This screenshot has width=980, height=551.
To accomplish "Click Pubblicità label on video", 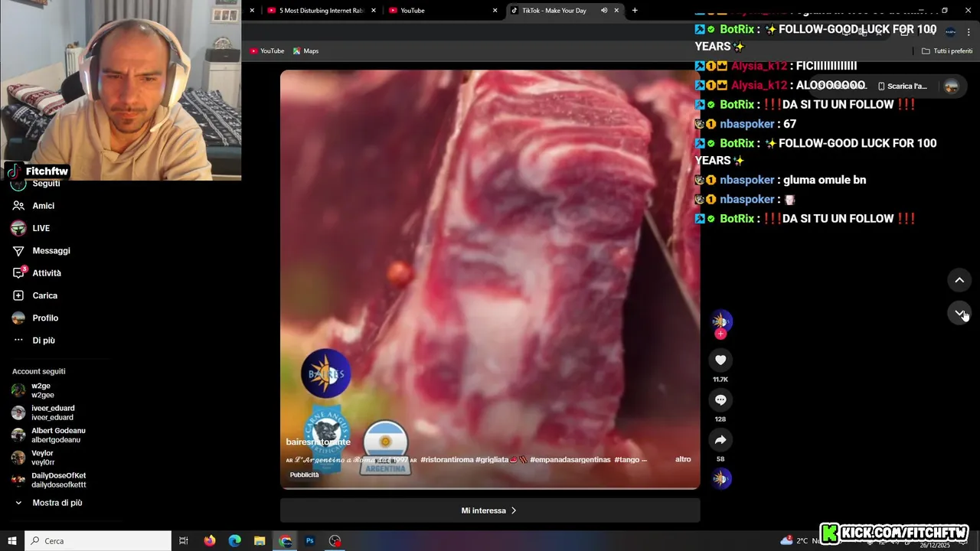I will [304, 475].
